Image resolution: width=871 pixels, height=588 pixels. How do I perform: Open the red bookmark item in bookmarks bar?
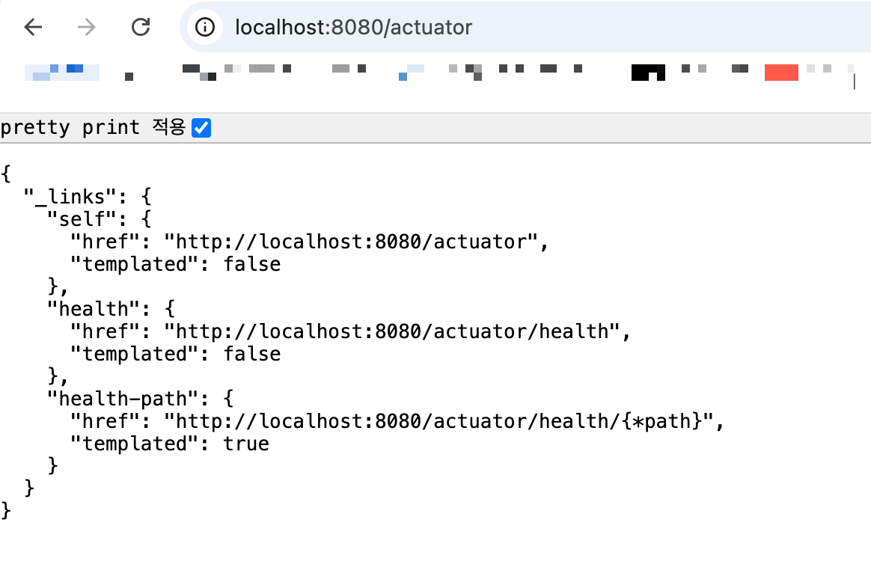[x=781, y=72]
